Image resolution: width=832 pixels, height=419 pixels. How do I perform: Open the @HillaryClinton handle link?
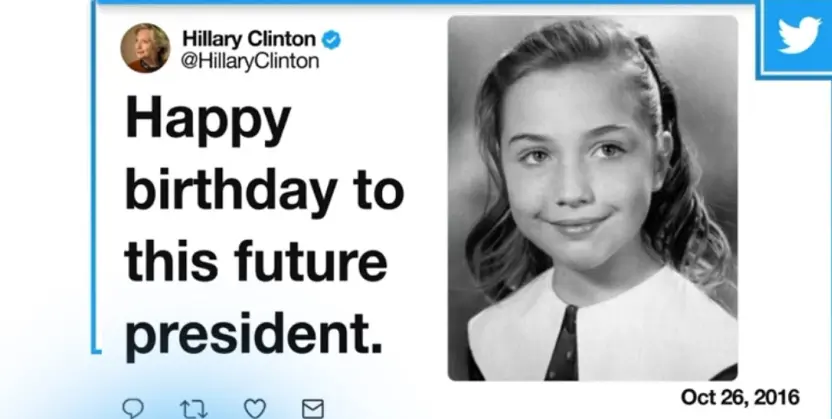(250, 61)
